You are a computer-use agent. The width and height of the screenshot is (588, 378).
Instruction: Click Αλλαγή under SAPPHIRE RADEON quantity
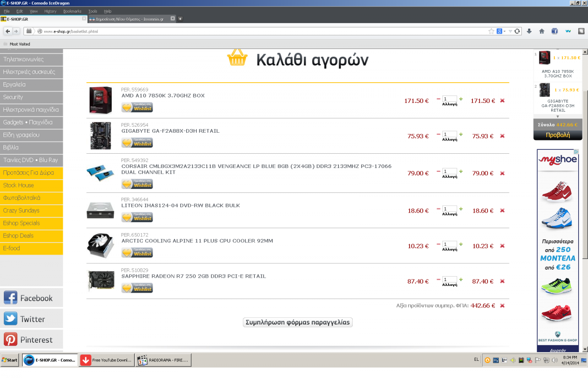click(450, 284)
